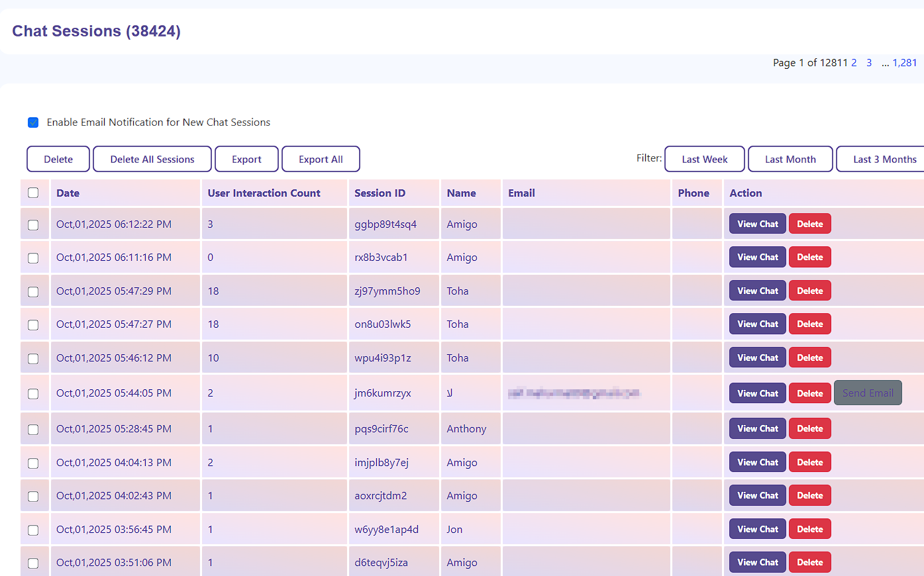Filter sessions by Last Week
The height and width of the screenshot is (576, 924).
click(704, 159)
